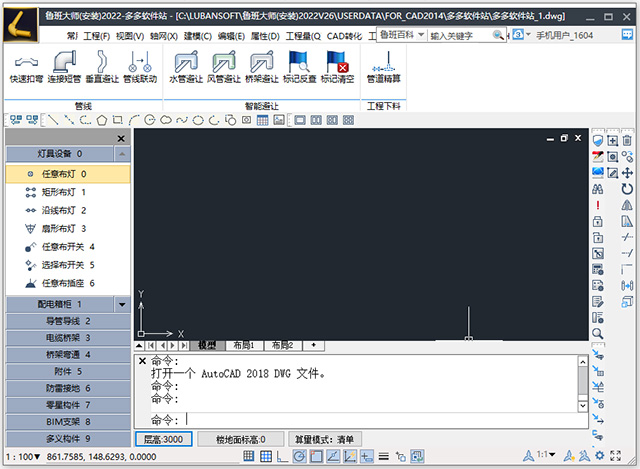Select 沿线布灯 2 in the list
640x469 pixels.
pyautogui.click(x=68, y=210)
